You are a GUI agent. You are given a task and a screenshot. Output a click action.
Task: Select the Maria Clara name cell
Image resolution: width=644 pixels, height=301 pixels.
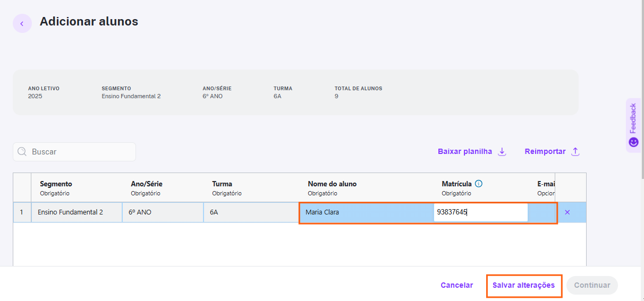click(367, 212)
